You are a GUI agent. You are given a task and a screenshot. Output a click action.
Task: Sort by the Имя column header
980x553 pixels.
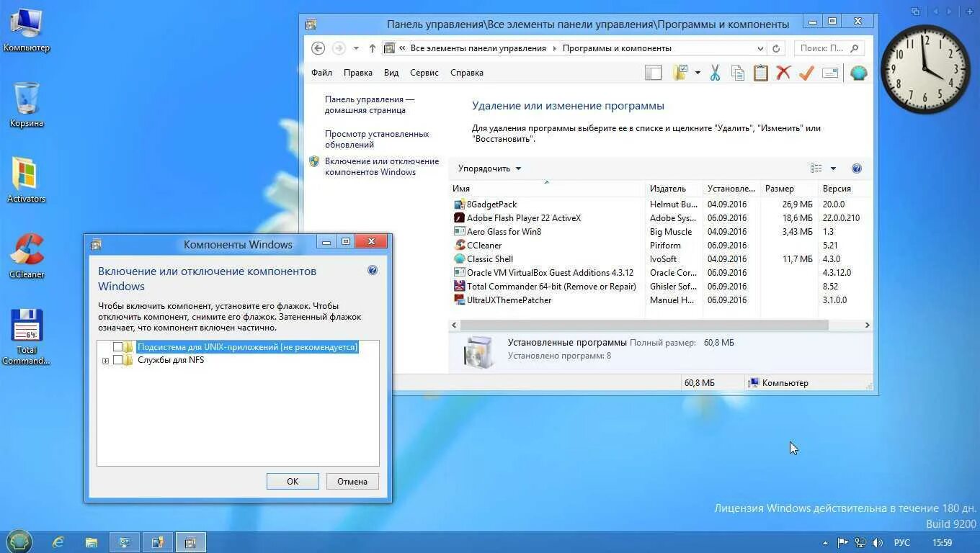(x=547, y=189)
